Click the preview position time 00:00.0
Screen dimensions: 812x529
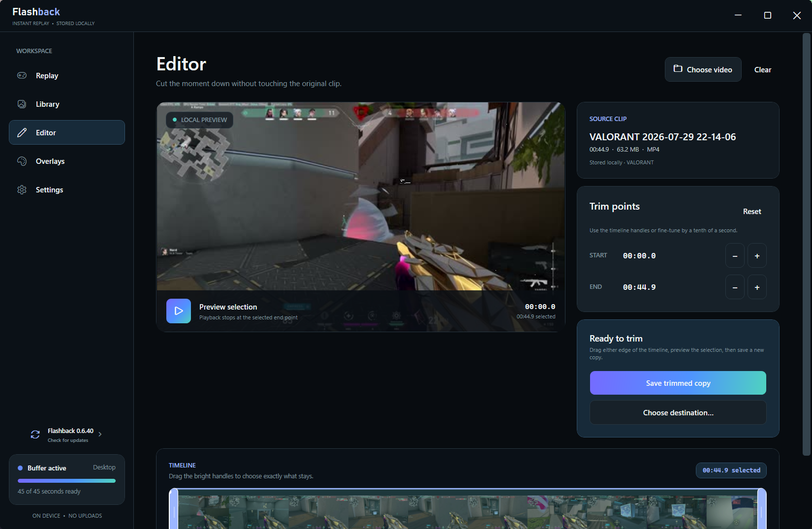pos(540,307)
